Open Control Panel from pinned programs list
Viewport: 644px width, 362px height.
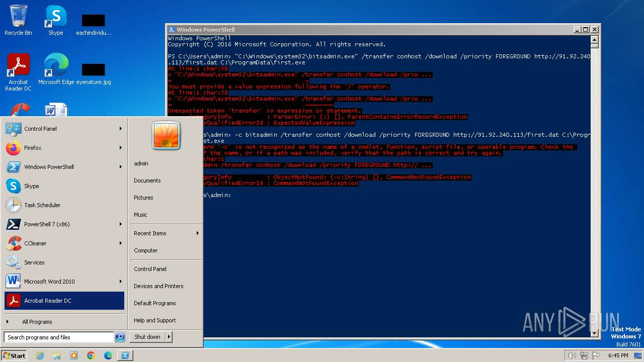click(64, 129)
